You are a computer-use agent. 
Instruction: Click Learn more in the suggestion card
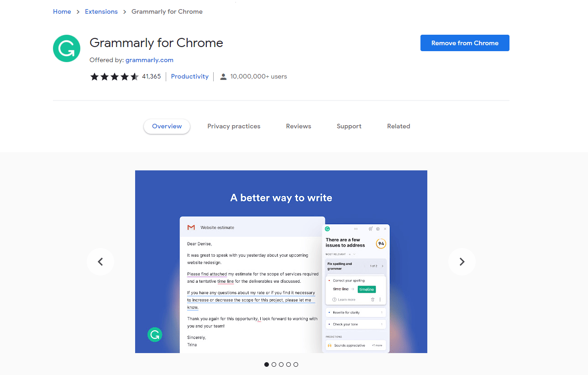click(344, 300)
